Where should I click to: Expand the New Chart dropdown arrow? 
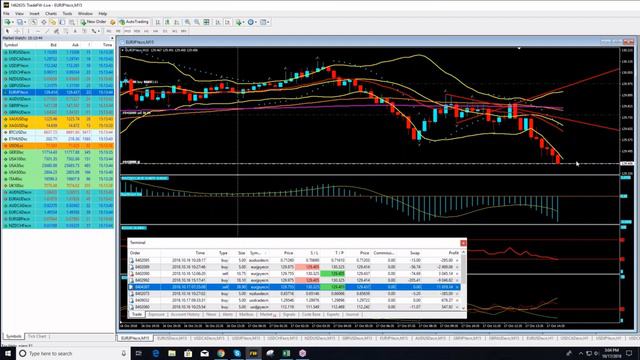click(x=13, y=22)
